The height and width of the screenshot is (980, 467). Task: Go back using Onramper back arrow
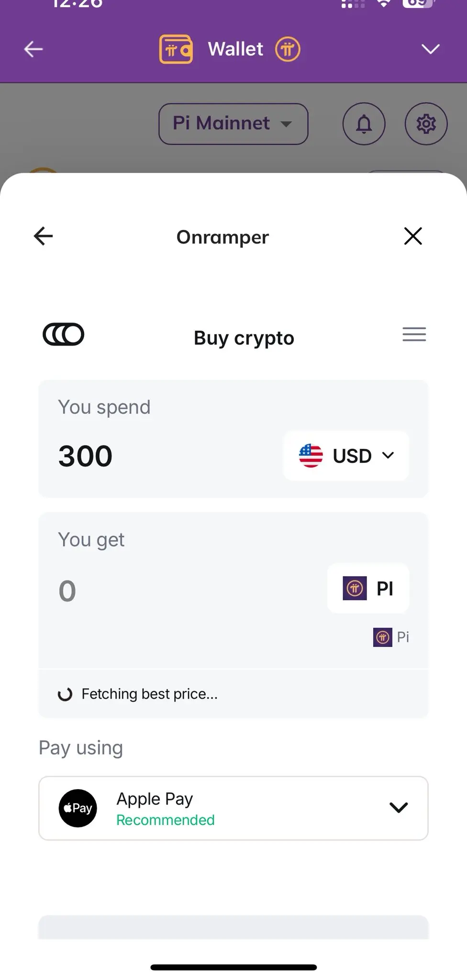coord(43,236)
